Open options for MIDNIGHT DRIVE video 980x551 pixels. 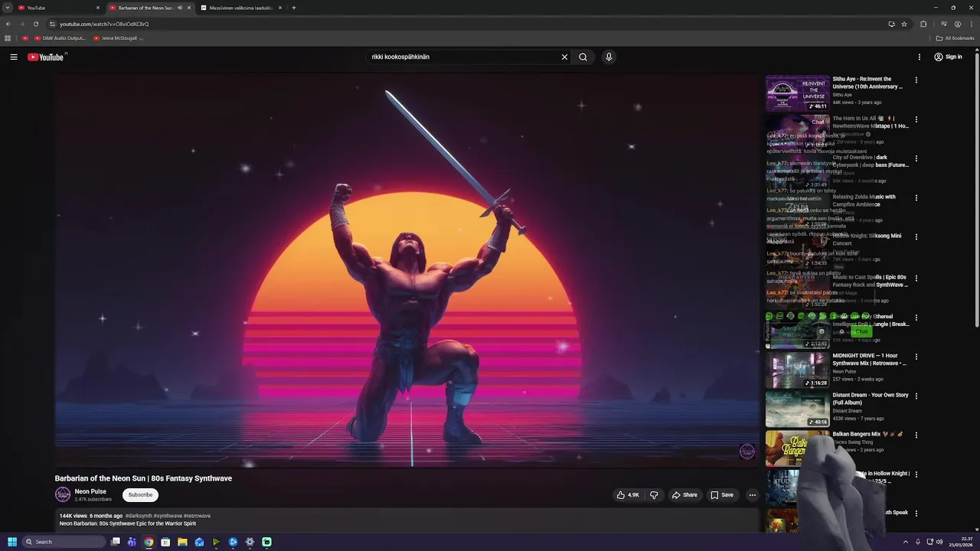click(916, 357)
